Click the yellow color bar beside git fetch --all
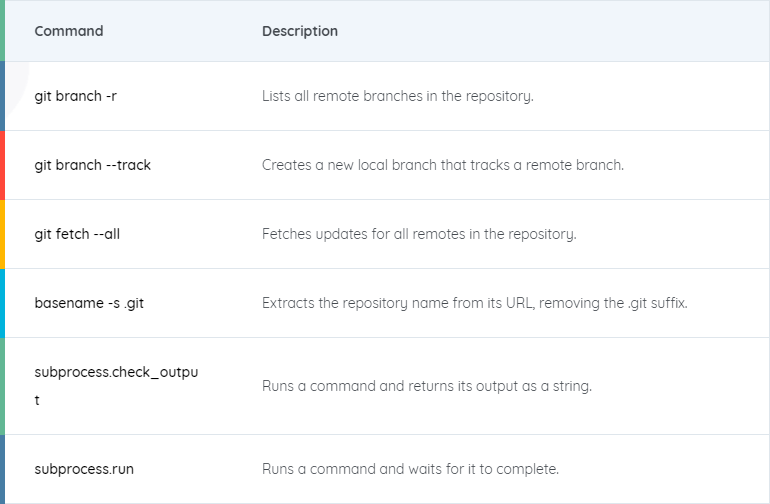The image size is (770, 504). (x=2, y=234)
